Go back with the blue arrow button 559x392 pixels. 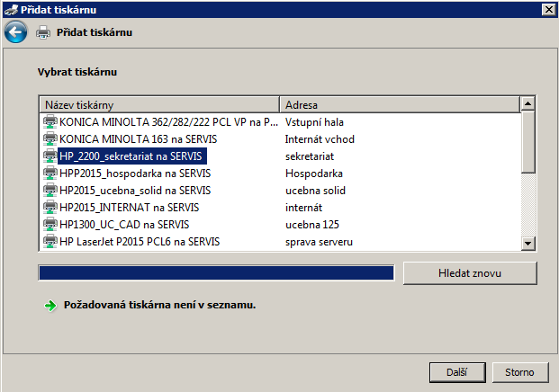click(15, 32)
